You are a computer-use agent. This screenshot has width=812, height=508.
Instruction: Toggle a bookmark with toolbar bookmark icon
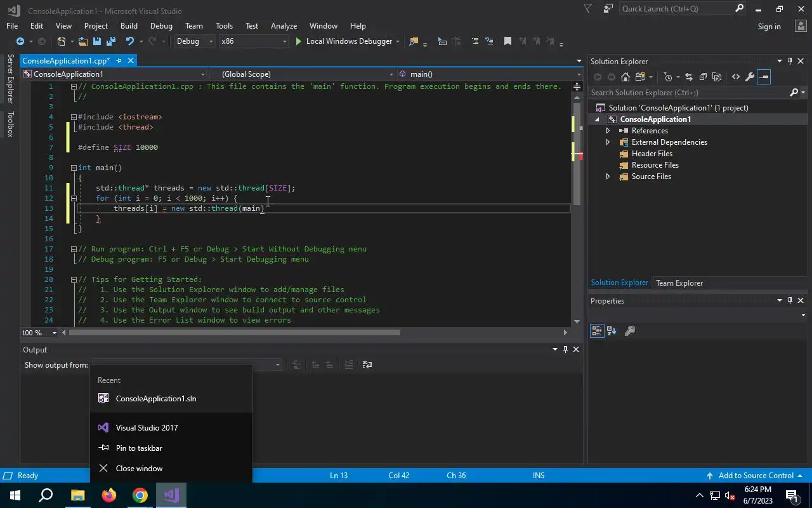pos(507,41)
